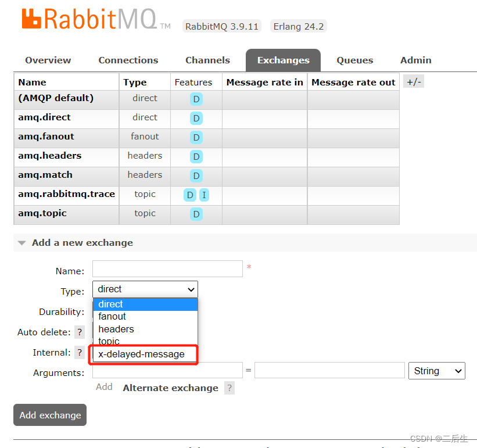Screen dimensions: 477x448
Task: Click the topic type cell for amq.topic
Action: [x=145, y=213]
